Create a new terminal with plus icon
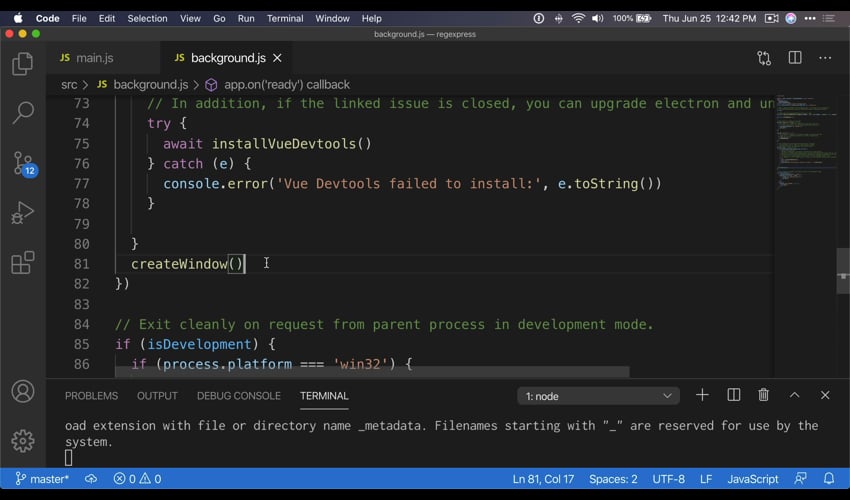Screen dimensions: 850x500 point(702,395)
